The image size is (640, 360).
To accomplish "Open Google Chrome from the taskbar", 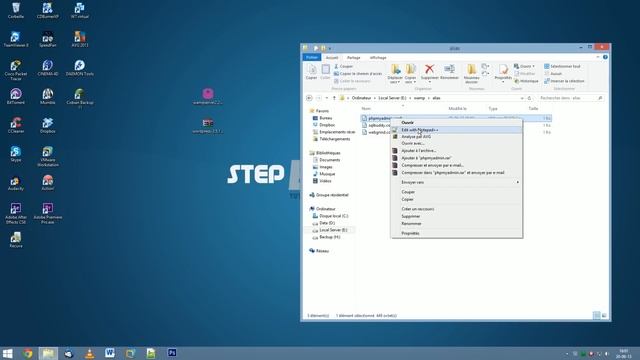I will click(28, 353).
